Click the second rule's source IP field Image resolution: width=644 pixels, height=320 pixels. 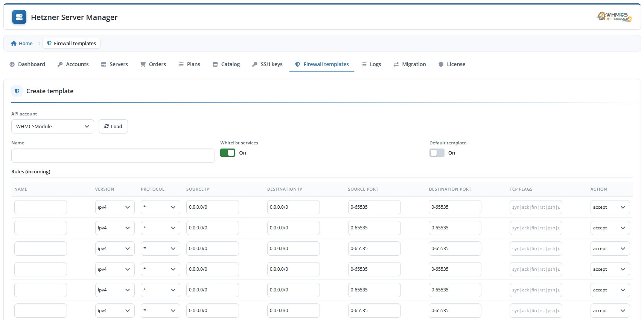[213, 228]
